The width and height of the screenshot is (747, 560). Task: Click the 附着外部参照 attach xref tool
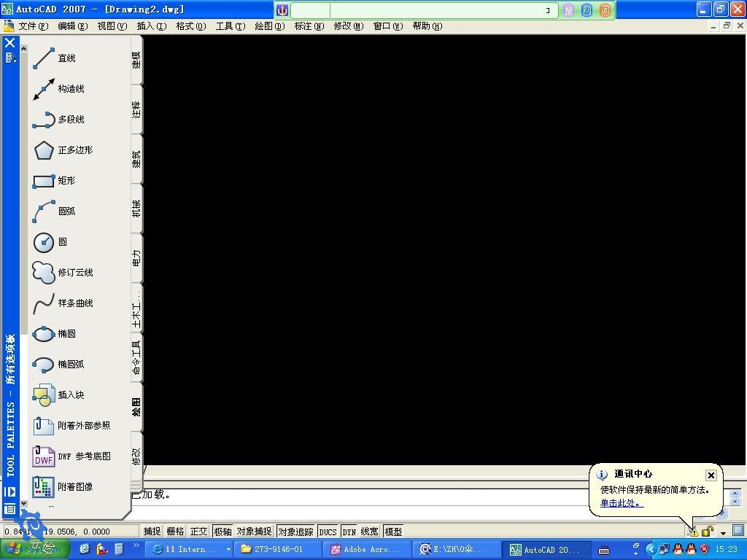click(x=71, y=426)
